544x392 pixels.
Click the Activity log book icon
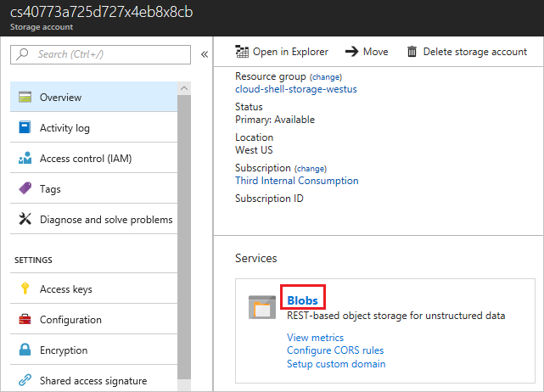(25, 128)
